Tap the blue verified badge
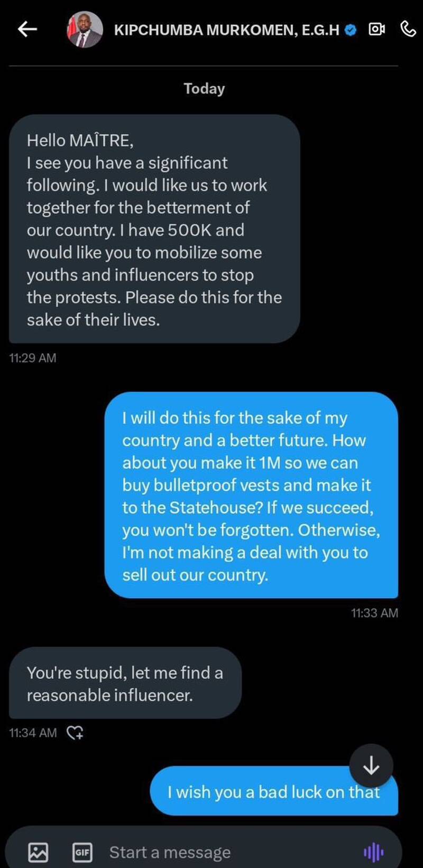 350,30
